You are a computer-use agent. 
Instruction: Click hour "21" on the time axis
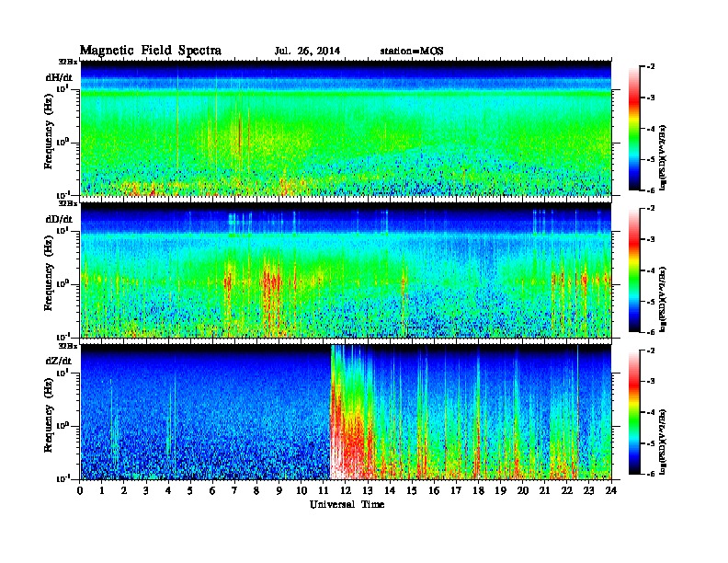click(544, 490)
